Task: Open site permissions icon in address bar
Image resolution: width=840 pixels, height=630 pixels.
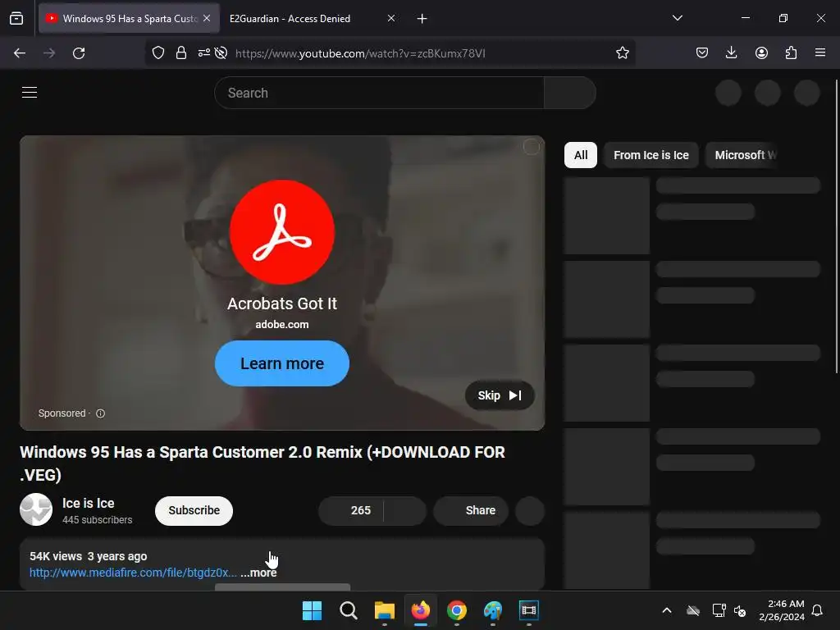Action: coord(204,53)
